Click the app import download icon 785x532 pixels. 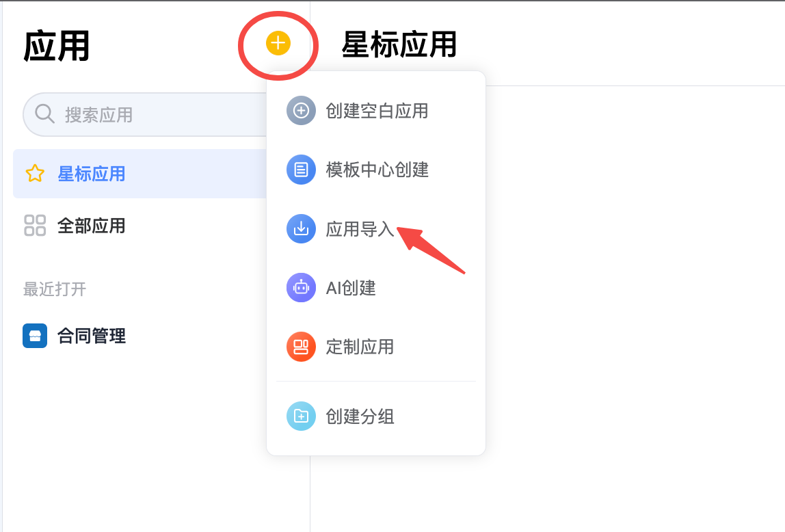(x=301, y=228)
